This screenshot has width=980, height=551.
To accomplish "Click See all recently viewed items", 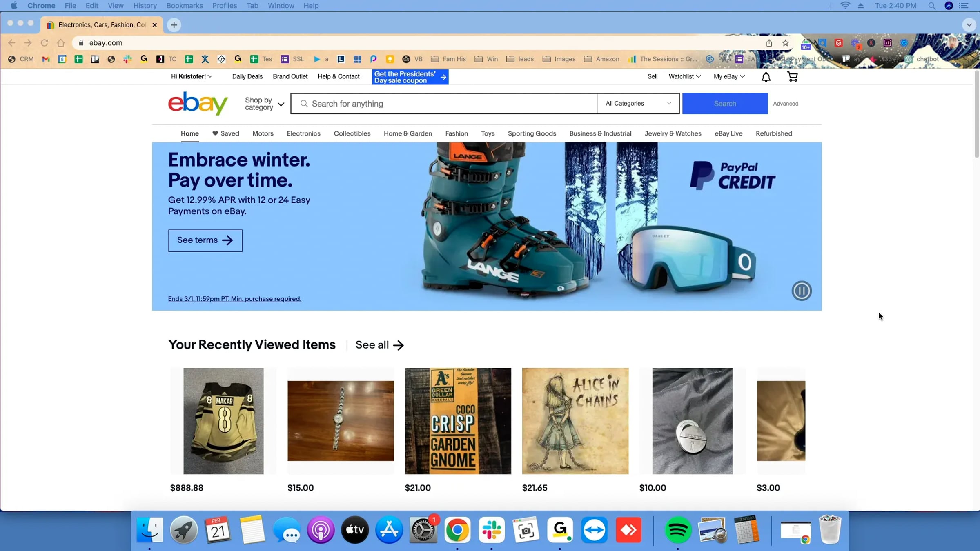I will coord(379,345).
